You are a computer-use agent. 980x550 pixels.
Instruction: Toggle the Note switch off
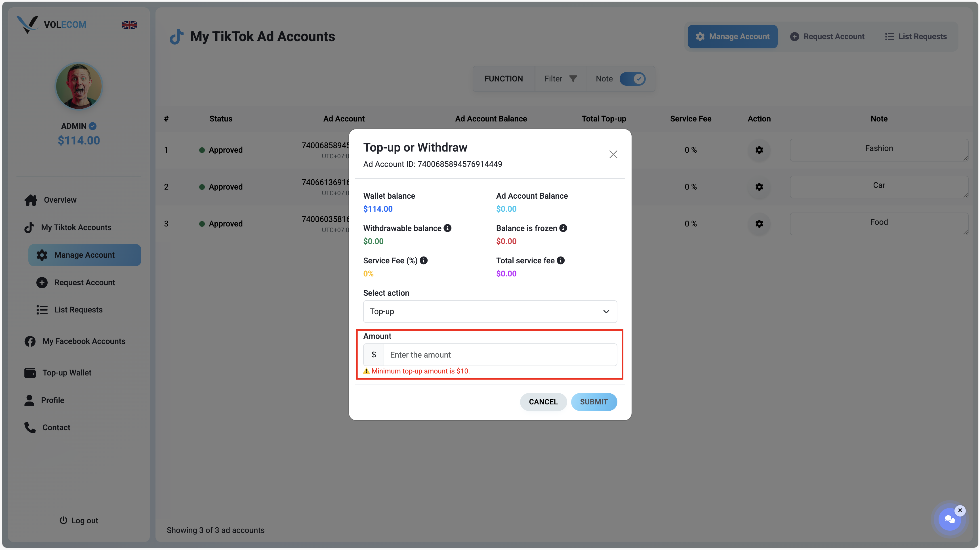632,79
